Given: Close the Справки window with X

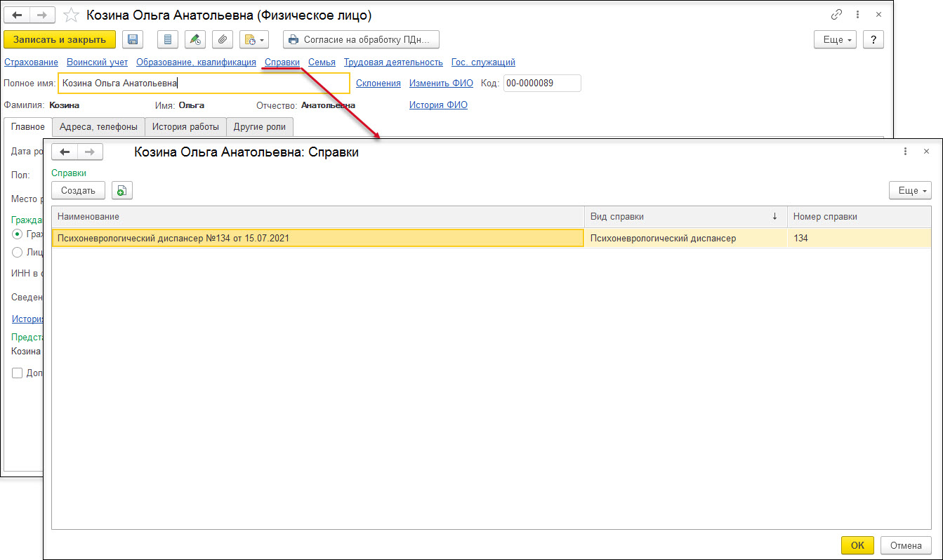Looking at the screenshot, I should coord(926,152).
